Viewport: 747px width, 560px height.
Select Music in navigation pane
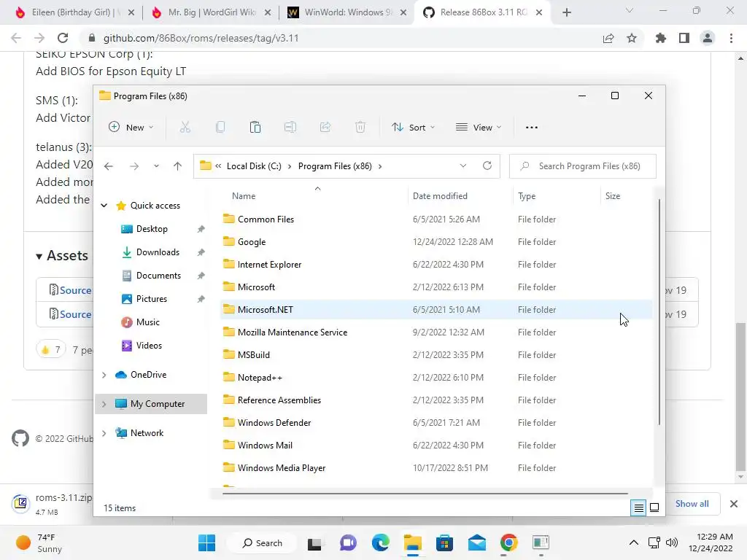tap(147, 322)
